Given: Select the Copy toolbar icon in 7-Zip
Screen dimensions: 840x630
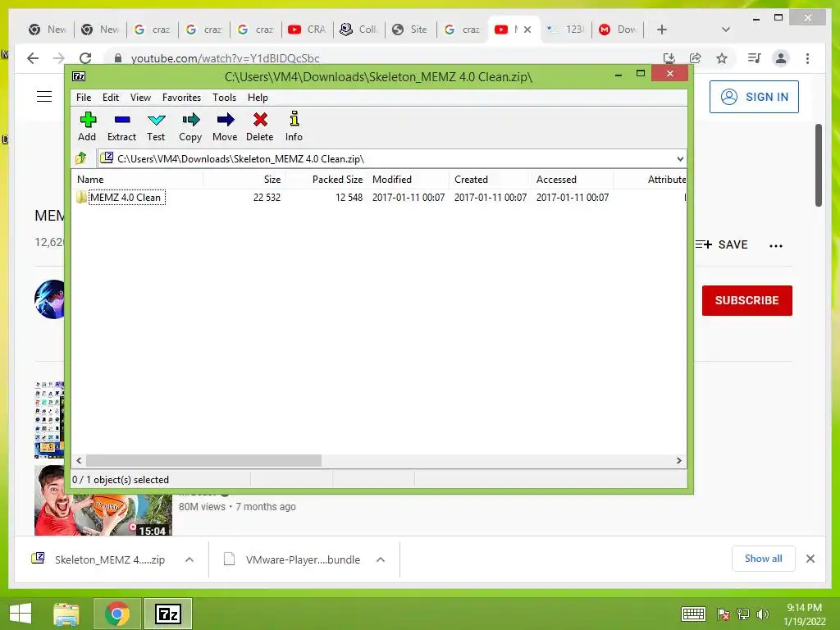Looking at the screenshot, I should pos(190,127).
